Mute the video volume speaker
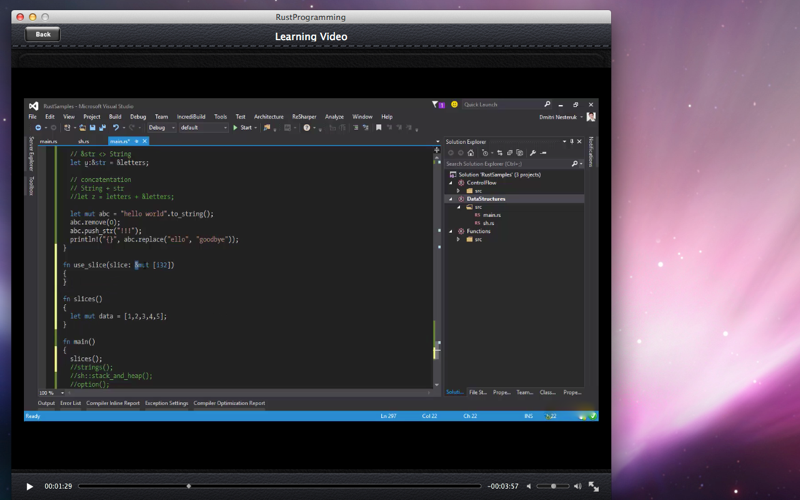 point(529,486)
